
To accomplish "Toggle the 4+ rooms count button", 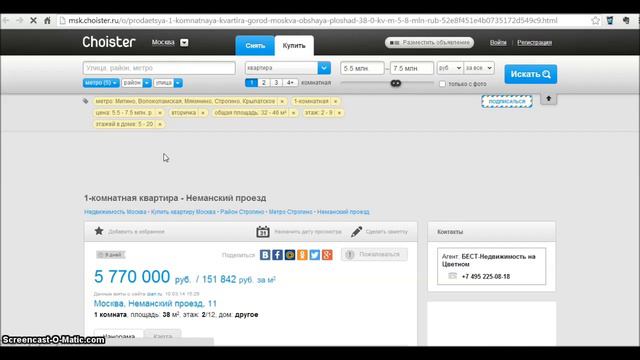I will point(290,83).
